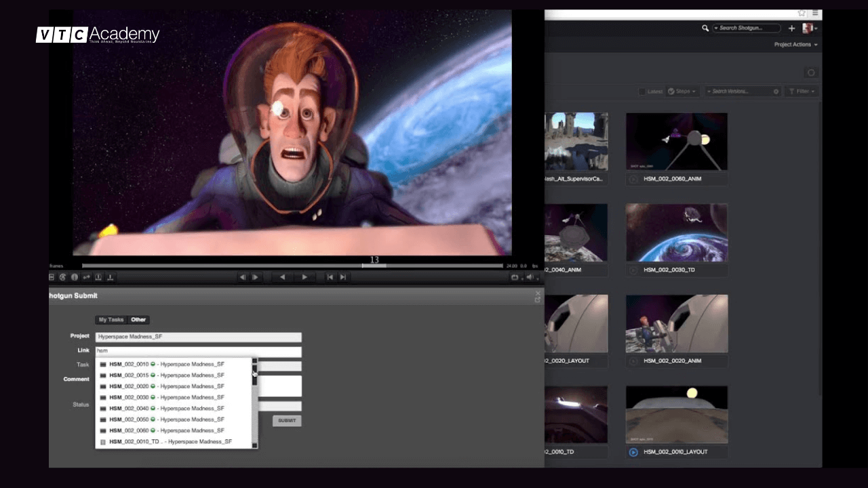Switch to the My Tasks tab
The image size is (868, 488).
point(111,320)
